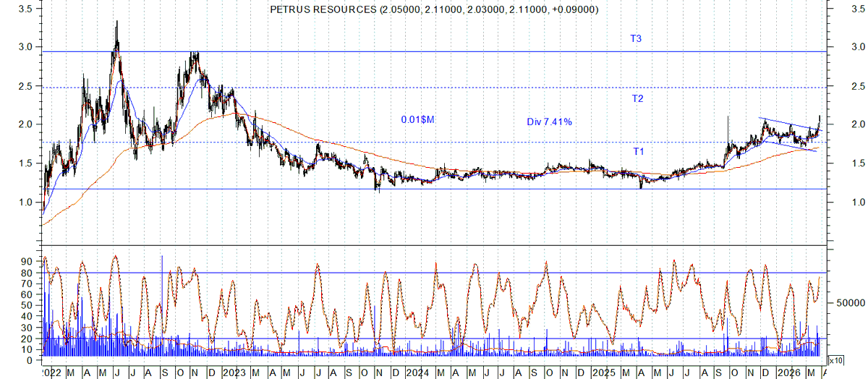The image size is (868, 379).
Task: Click the Div 7.41% annotation
Action: point(549,122)
